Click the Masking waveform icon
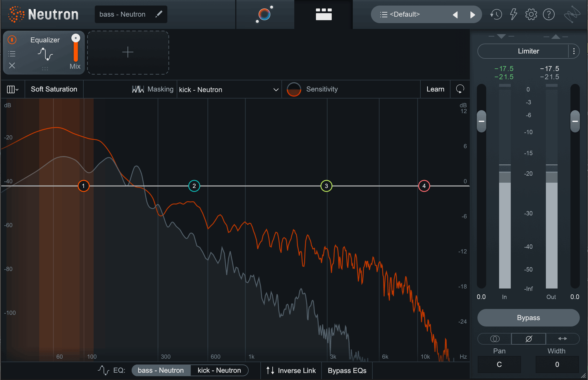This screenshot has height=380, width=588. point(138,89)
